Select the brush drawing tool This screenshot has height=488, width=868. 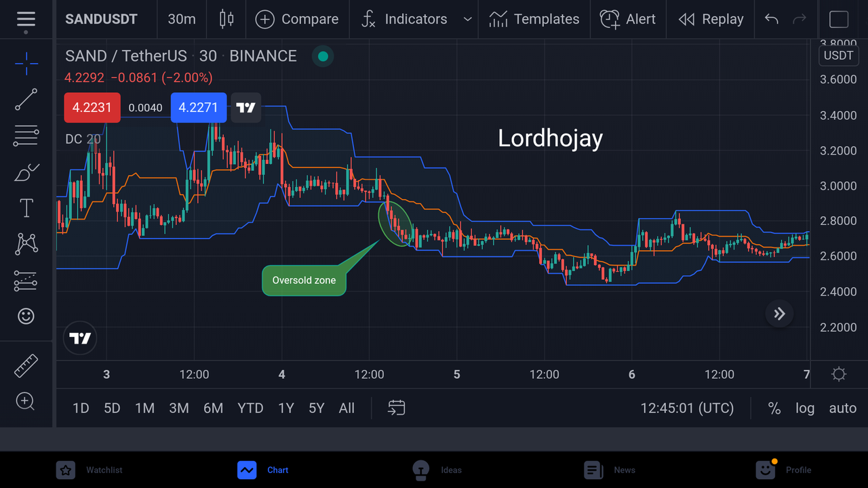26,172
